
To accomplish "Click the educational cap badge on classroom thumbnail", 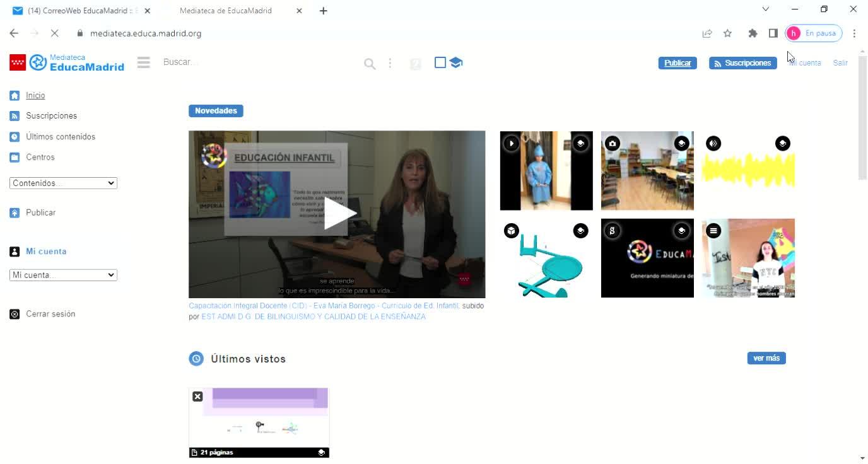I will [681, 144].
